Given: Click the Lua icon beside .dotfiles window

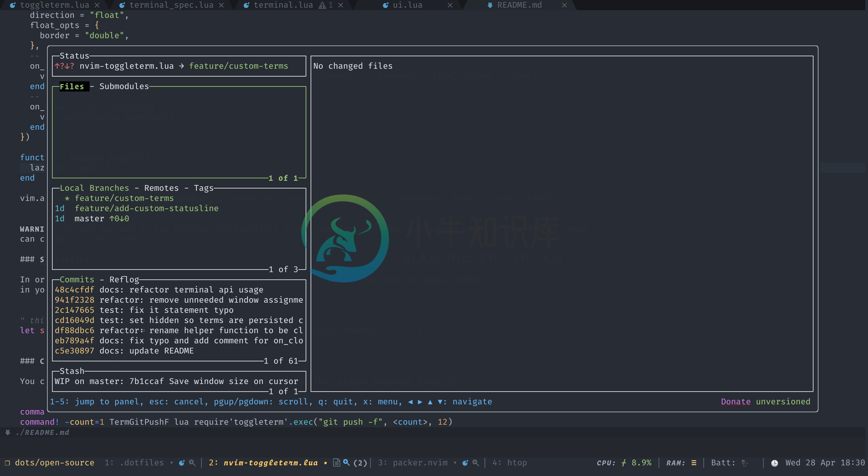Looking at the screenshot, I should point(182,463).
